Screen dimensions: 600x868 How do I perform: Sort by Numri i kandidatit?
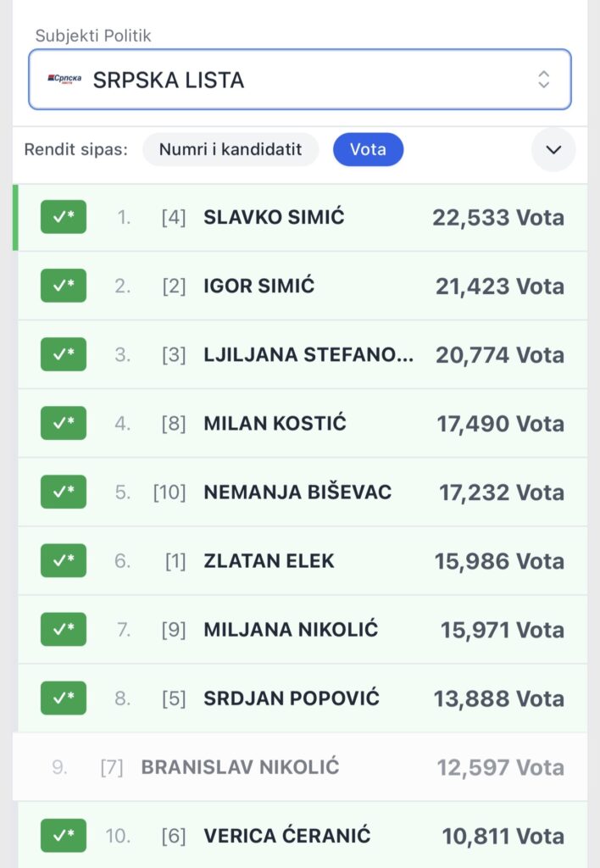click(231, 150)
